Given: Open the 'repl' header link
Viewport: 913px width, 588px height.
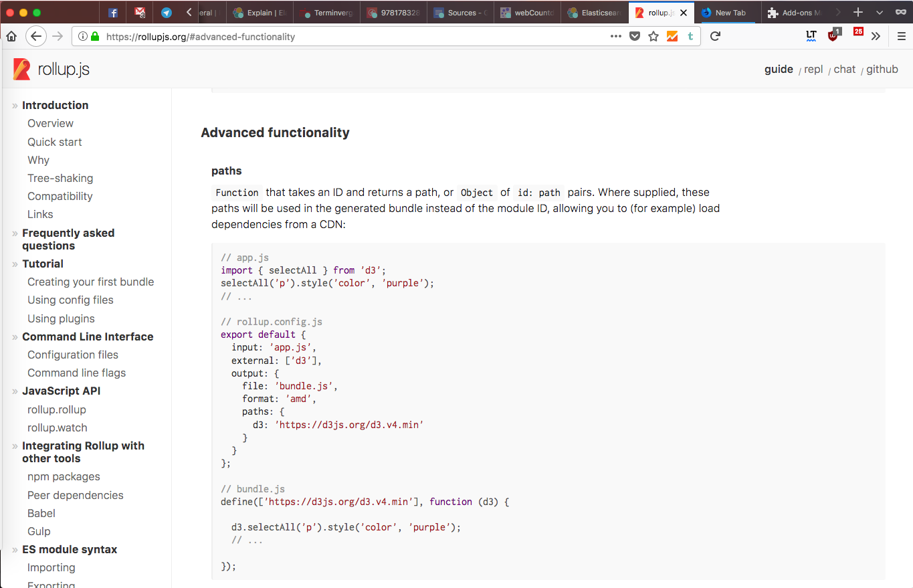Looking at the screenshot, I should [813, 70].
